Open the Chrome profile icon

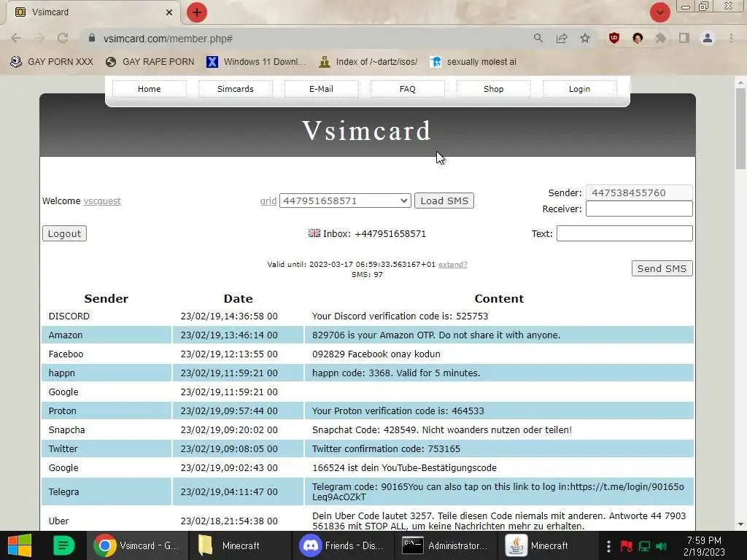point(708,38)
